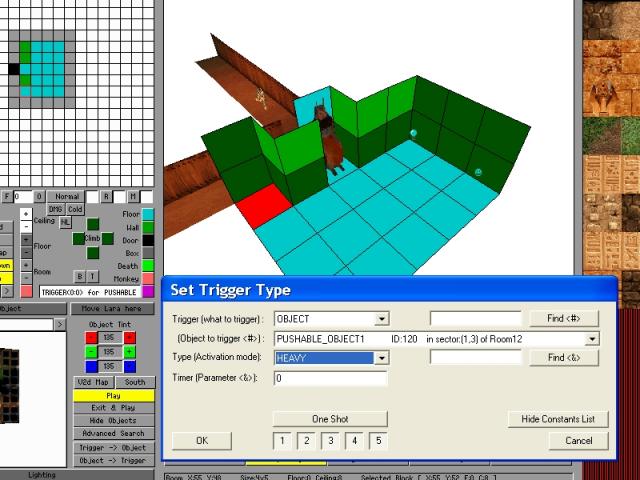Click the Climb center green square
This screenshot has height=480, width=640.
pyautogui.click(x=93, y=238)
